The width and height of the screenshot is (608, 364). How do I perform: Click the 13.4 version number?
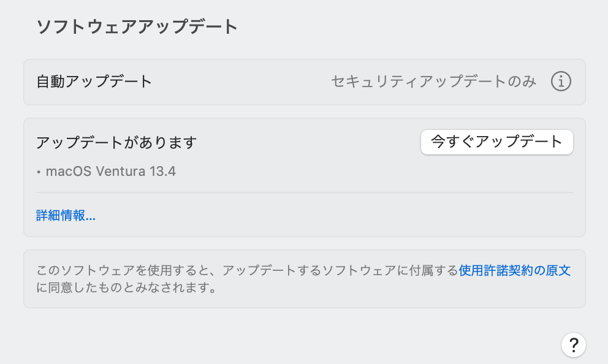pos(162,172)
